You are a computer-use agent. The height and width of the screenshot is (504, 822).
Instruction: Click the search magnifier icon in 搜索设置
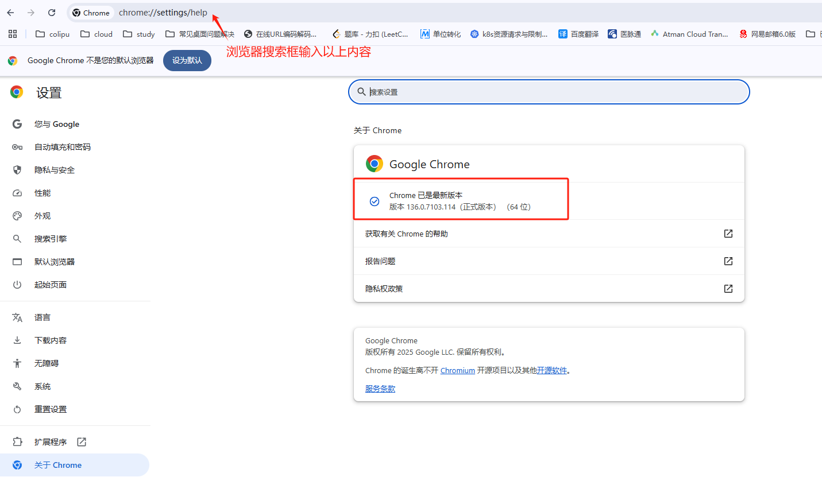point(361,91)
